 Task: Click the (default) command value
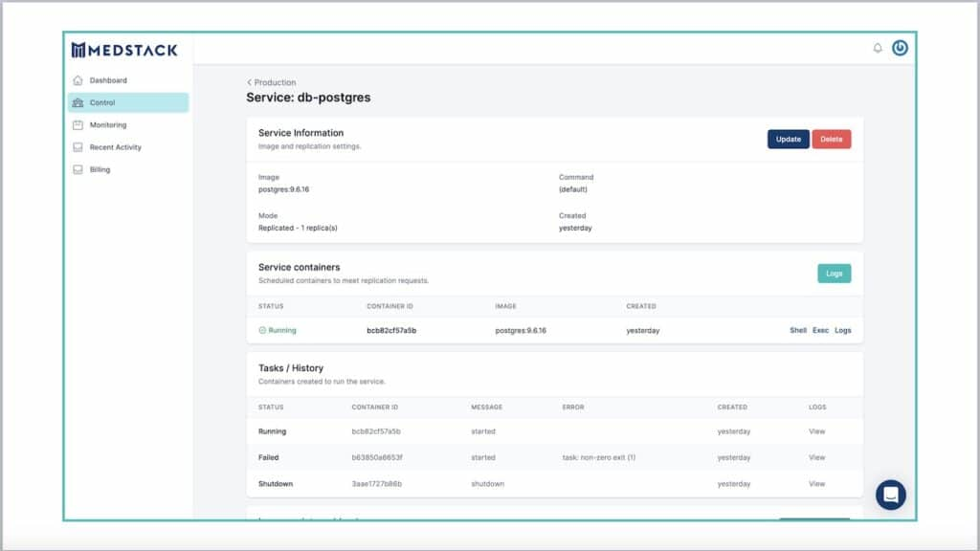tap(573, 189)
